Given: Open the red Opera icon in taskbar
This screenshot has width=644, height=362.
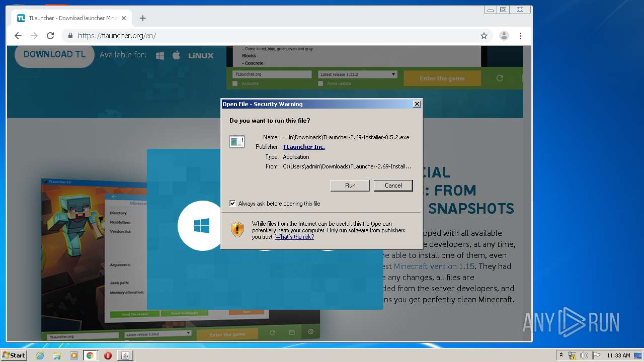Looking at the screenshot, I should point(108,355).
